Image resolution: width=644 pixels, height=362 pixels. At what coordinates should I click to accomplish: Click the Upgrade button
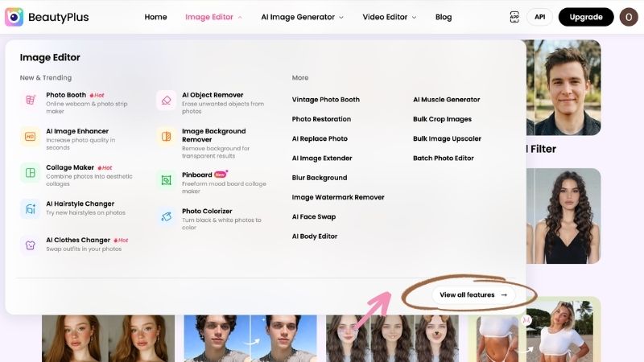586,17
